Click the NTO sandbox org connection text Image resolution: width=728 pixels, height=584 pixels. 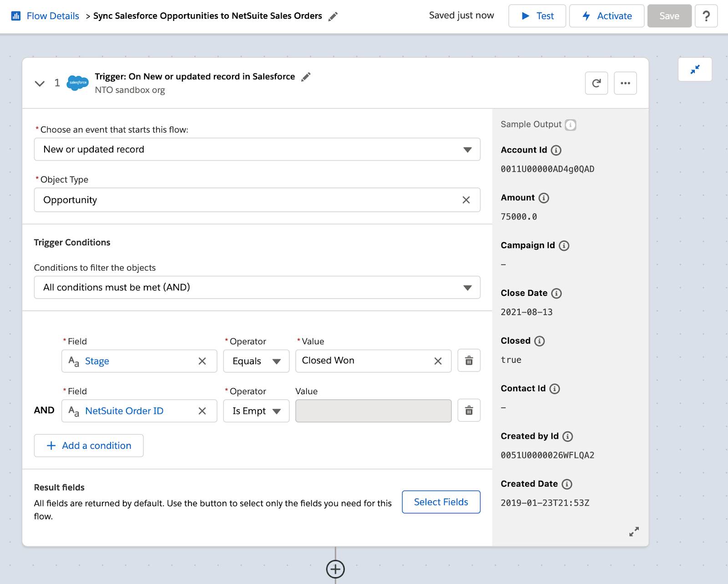[x=130, y=90]
